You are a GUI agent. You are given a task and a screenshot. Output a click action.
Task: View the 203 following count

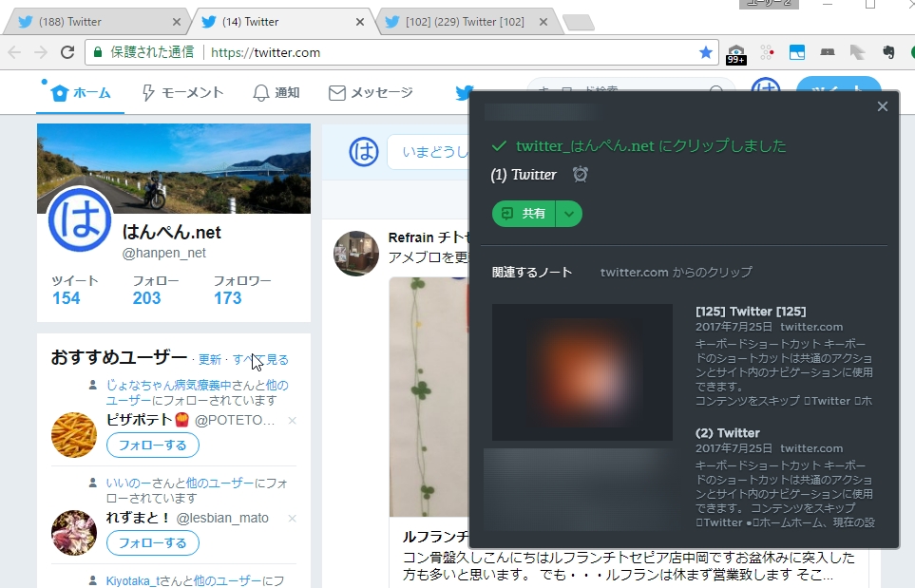146,297
